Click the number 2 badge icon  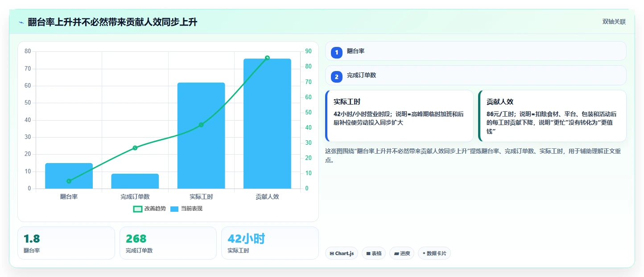[x=337, y=77]
